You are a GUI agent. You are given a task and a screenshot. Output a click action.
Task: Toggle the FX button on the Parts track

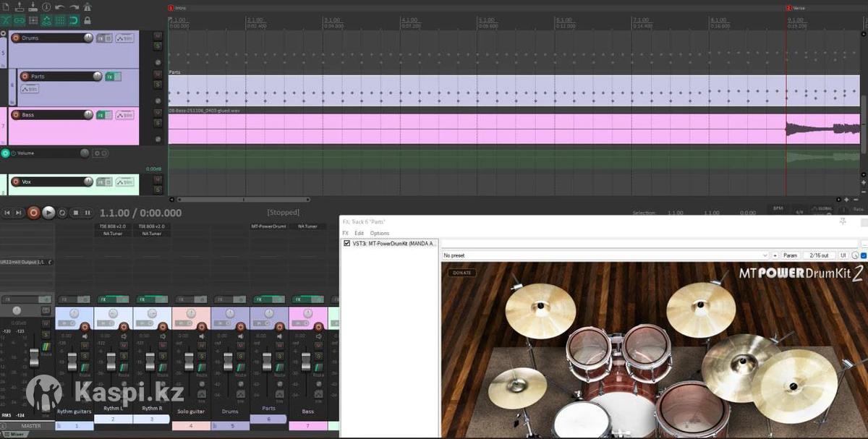click(111, 77)
